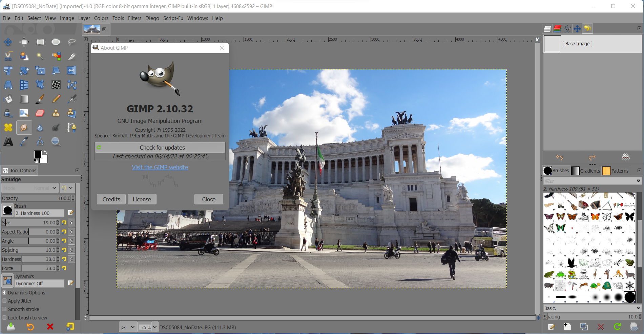
Task: Enable Smooth stroke checkbox
Action: [x=4, y=309]
